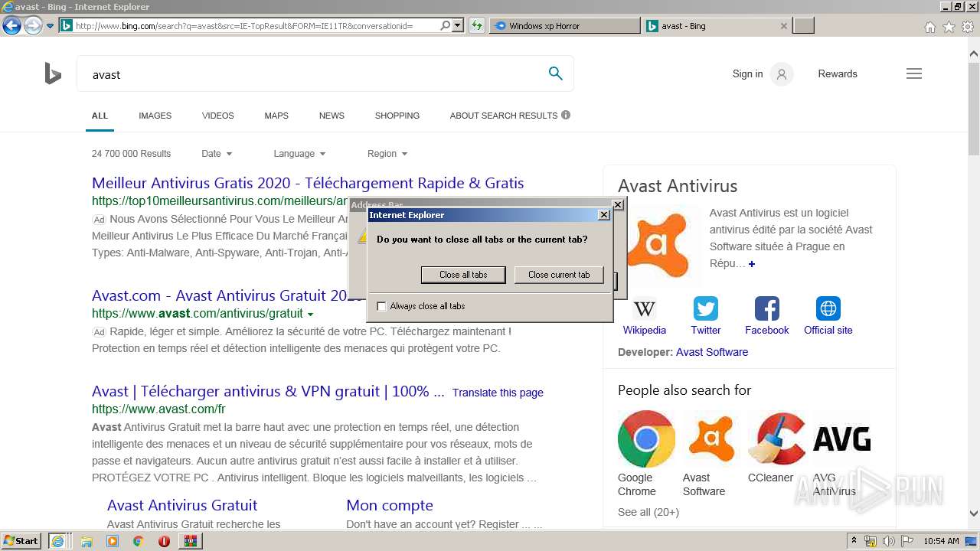The image size is (980, 551).
Task: Open the Chrome taskbar icon
Action: coord(138,541)
